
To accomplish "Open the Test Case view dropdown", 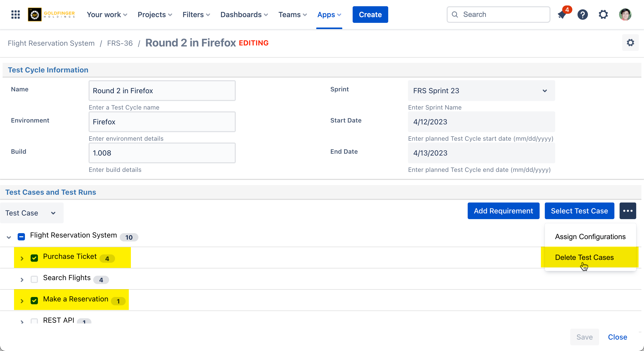I will coord(31,213).
